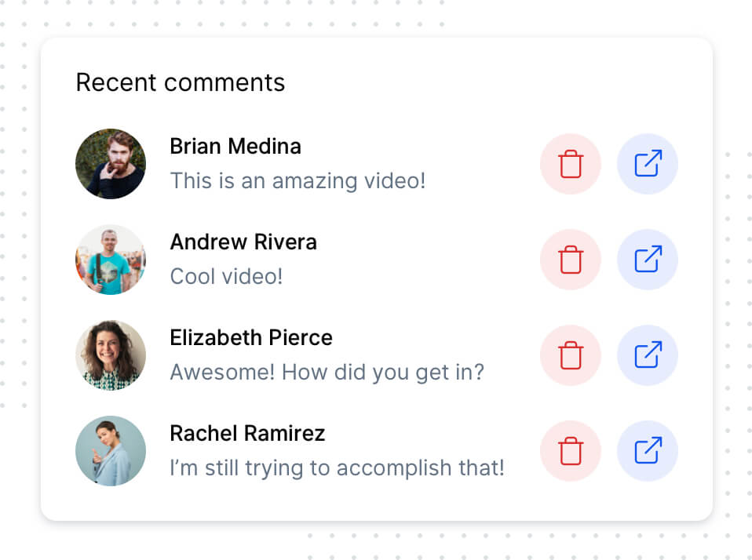Click the comment 'This is an amazing video!'
The height and width of the screenshot is (560, 752).
[x=298, y=181]
